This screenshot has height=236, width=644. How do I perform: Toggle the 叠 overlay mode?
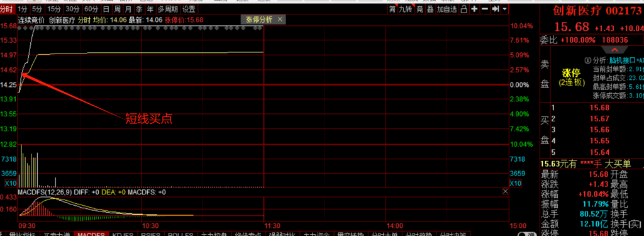[430, 9]
